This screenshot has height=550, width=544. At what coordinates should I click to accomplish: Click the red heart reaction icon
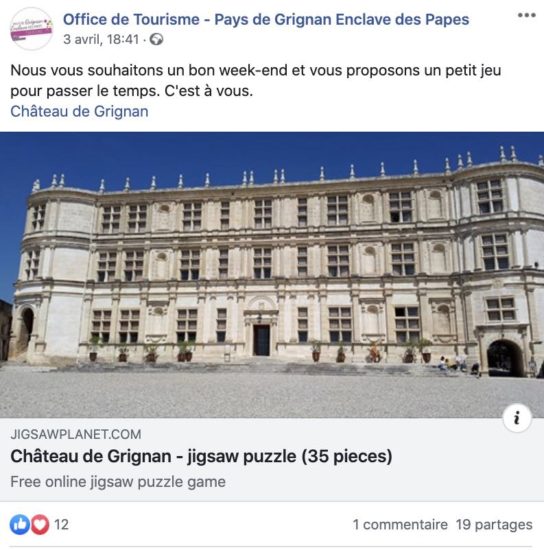click(40, 524)
